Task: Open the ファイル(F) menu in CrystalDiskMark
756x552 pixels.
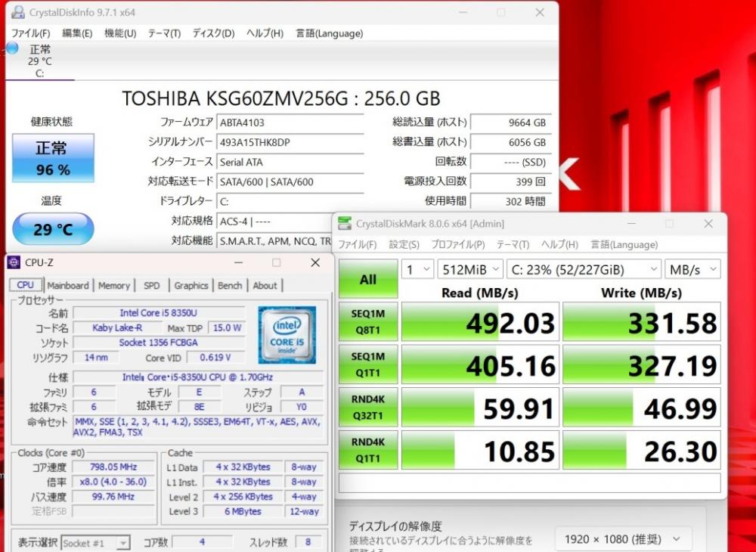Action: [358, 244]
